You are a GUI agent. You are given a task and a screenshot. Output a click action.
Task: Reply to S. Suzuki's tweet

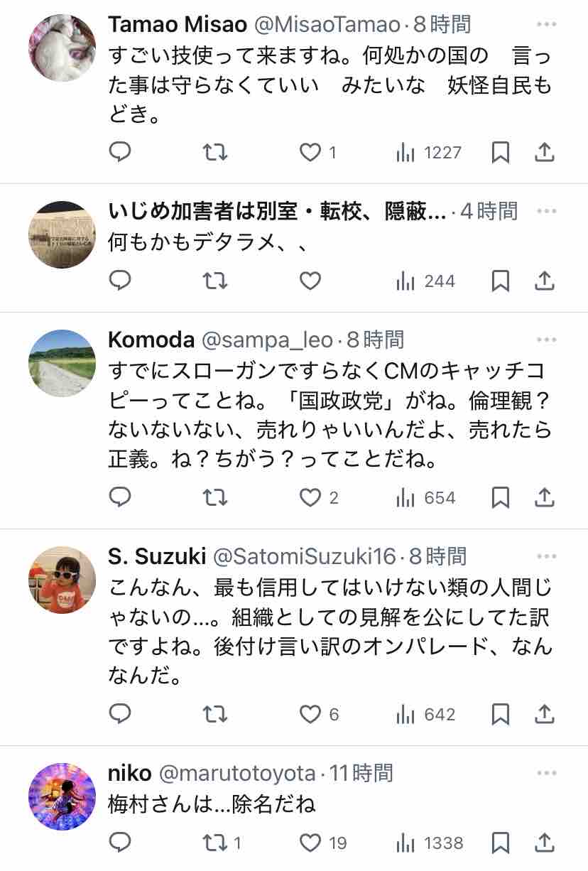pyautogui.click(x=120, y=713)
